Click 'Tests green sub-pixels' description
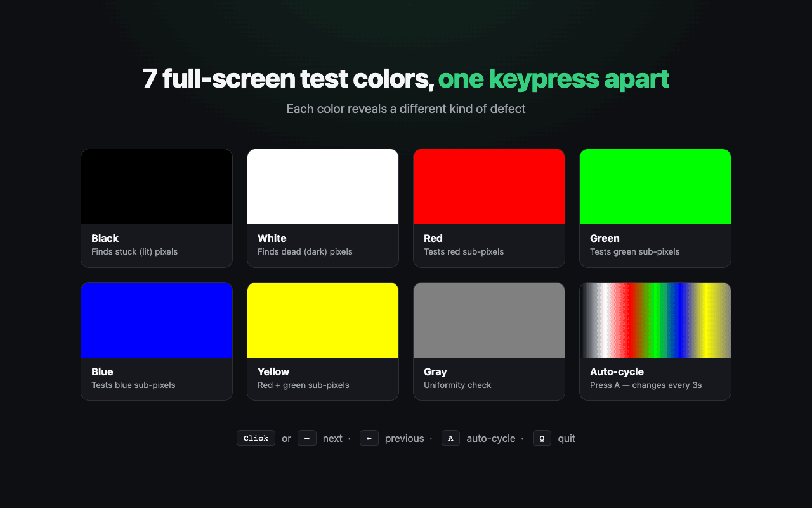This screenshot has width=812, height=508. [x=634, y=252]
